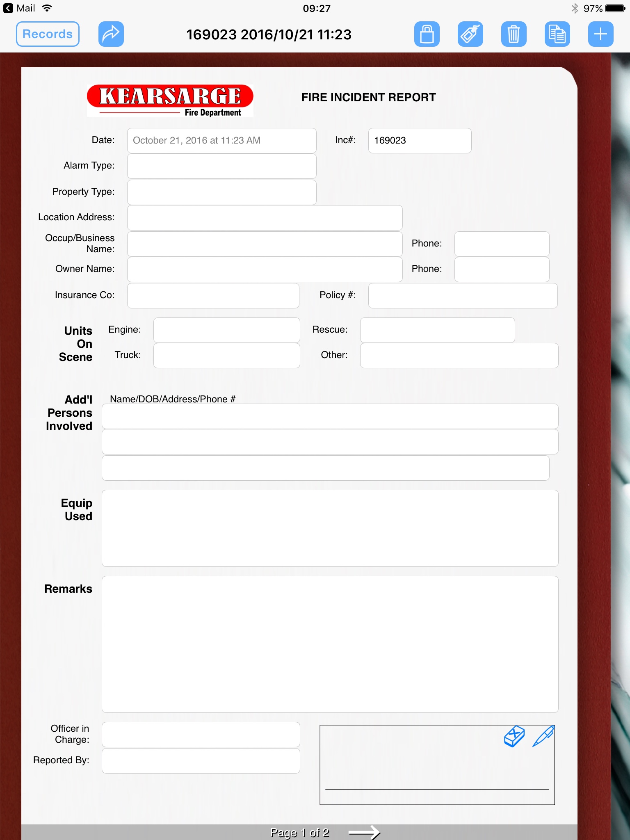The width and height of the screenshot is (630, 840).
Task: Tap the trash delete icon
Action: coord(514,34)
